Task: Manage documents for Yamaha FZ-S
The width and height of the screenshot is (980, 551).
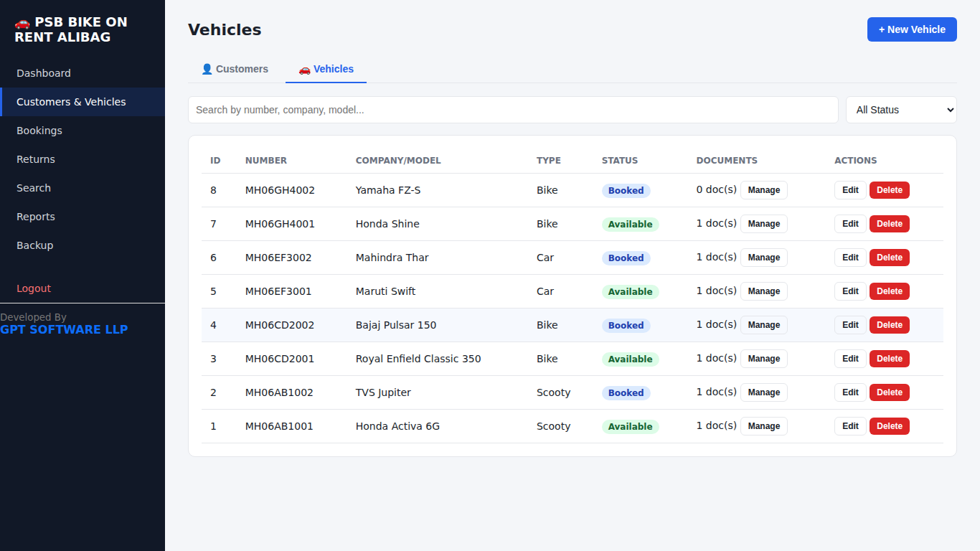Action: [764, 190]
